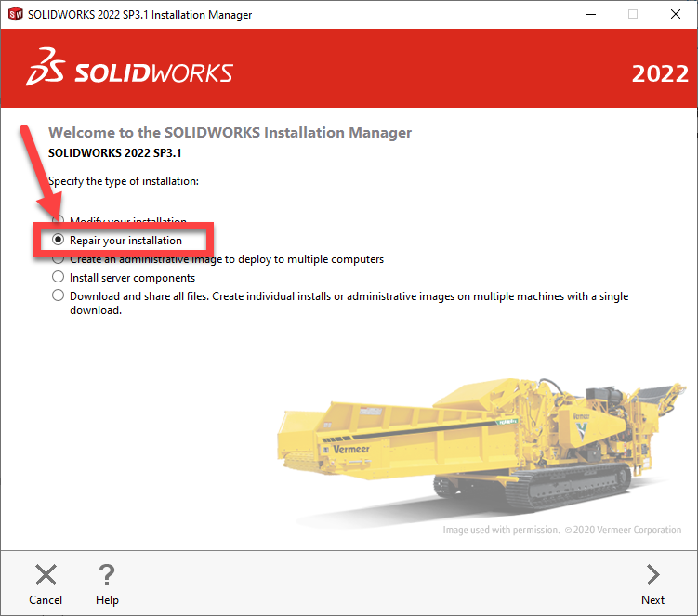
Task: Click the Cancel X icon
Action: point(46,574)
